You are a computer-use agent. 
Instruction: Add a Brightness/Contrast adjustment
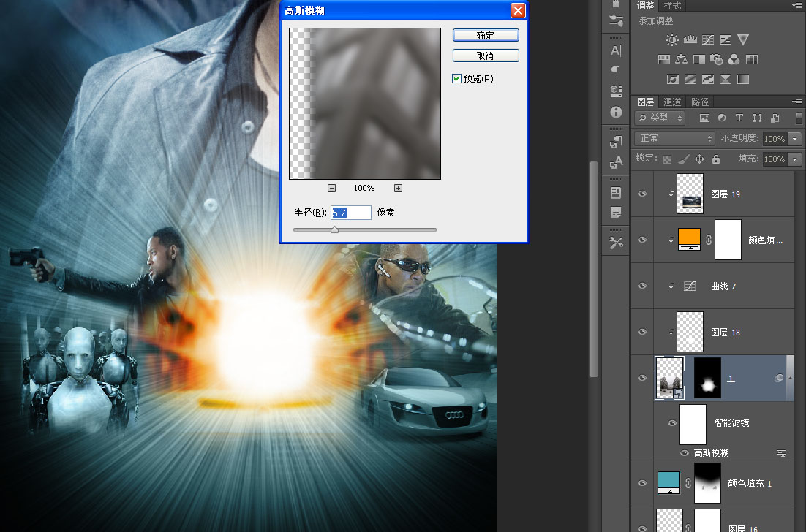point(672,40)
